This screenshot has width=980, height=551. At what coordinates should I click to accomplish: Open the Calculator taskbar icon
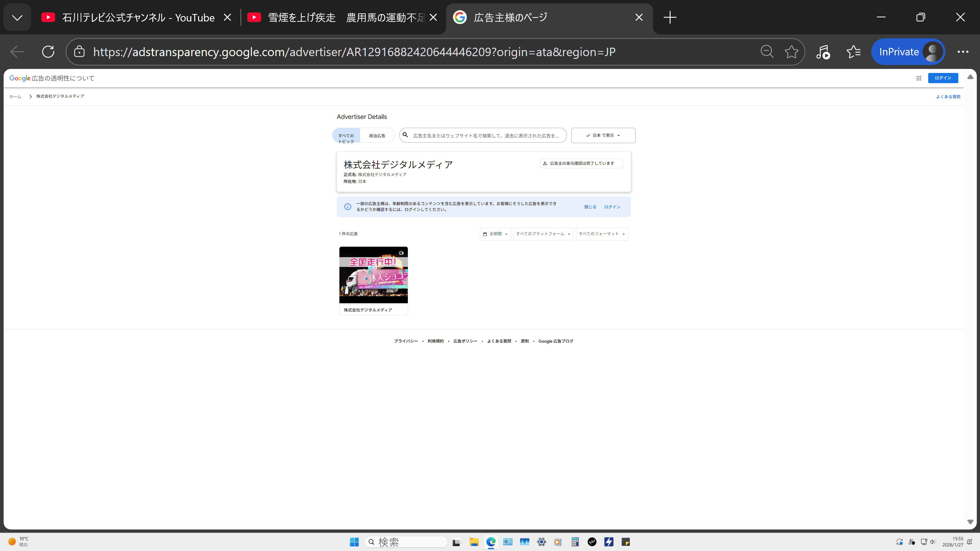pos(575,542)
